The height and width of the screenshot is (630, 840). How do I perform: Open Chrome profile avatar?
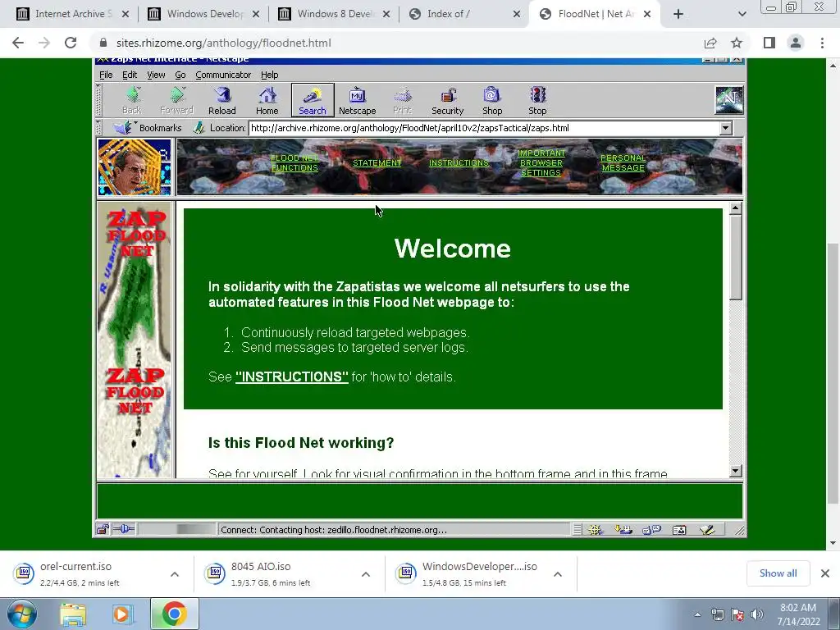coord(796,43)
